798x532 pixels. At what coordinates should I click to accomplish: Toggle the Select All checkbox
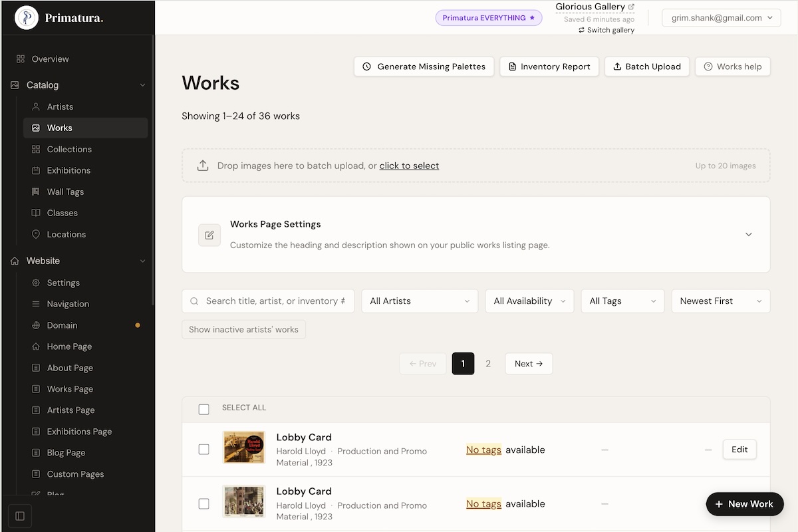tap(204, 409)
